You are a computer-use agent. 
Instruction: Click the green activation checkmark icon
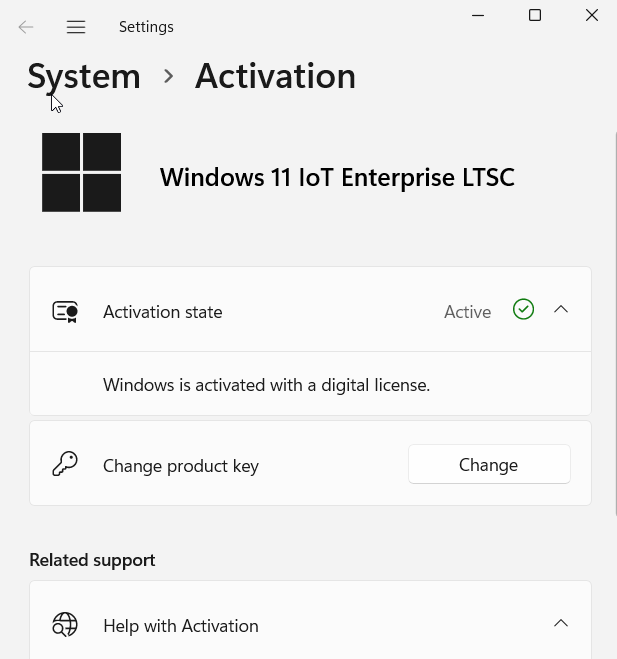[x=523, y=310]
